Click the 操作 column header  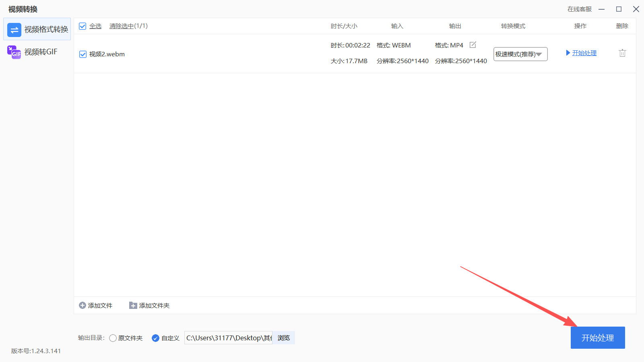580,26
